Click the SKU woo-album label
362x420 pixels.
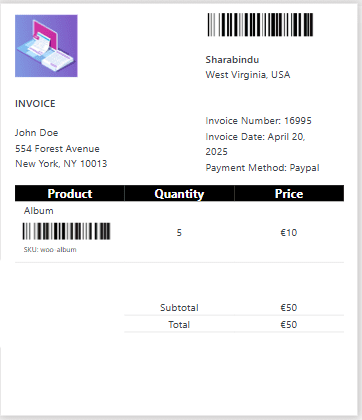pos(50,250)
